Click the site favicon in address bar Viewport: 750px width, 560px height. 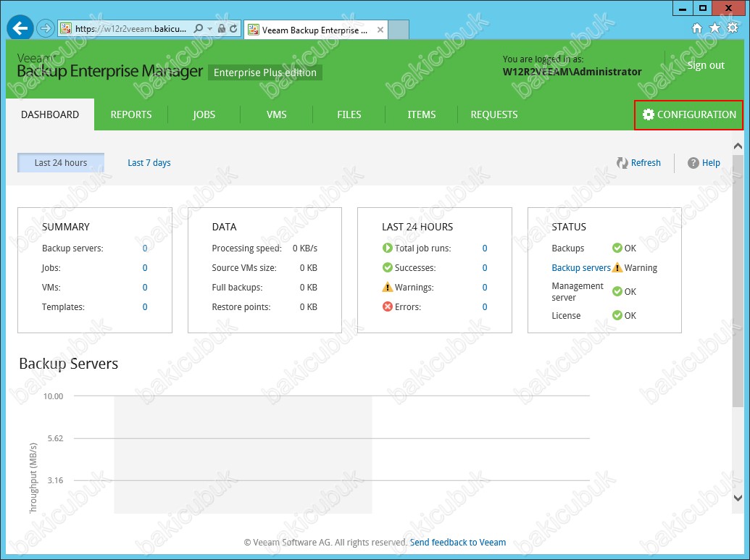pos(65,29)
